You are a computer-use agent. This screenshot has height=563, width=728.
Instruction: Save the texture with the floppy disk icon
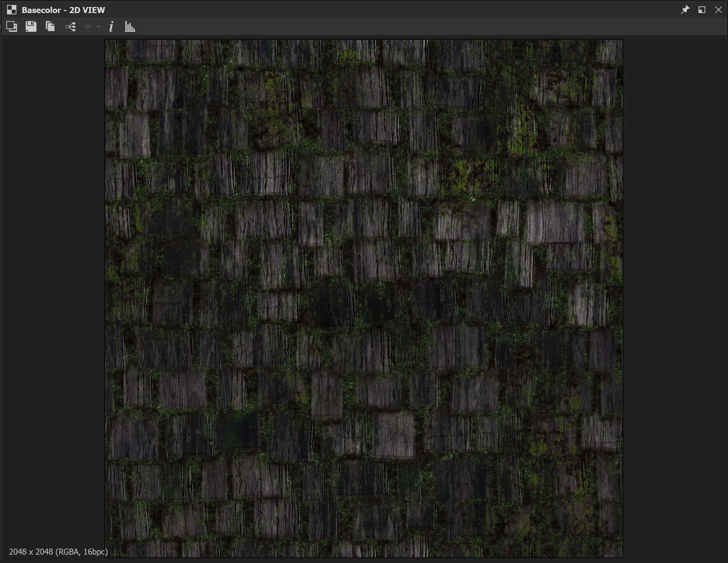click(x=31, y=26)
